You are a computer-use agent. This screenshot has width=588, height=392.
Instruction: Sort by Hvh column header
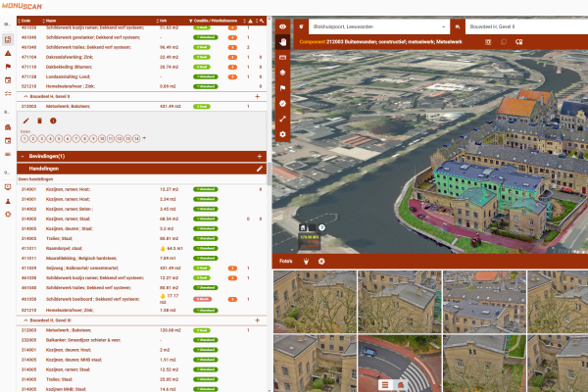[162, 21]
